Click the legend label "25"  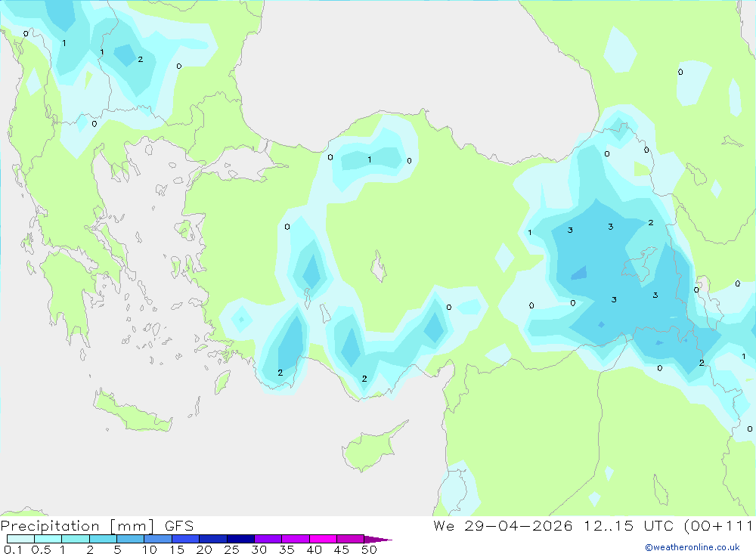click(231, 549)
